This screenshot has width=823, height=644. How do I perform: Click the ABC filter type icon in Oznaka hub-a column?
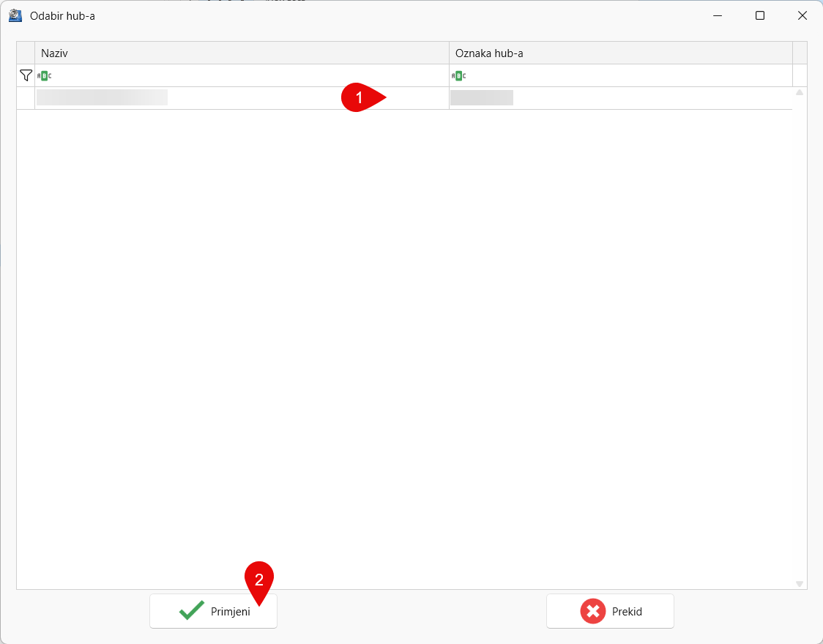[x=458, y=75]
